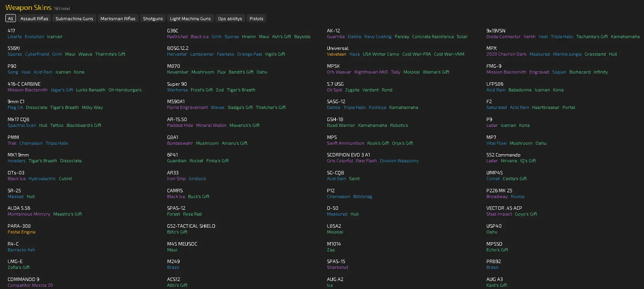Open the Marksman Rifles tab
The width and height of the screenshot is (644, 289).
118,19
